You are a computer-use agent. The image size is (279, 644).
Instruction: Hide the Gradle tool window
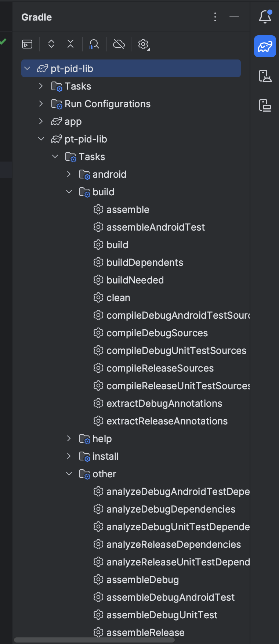[234, 17]
